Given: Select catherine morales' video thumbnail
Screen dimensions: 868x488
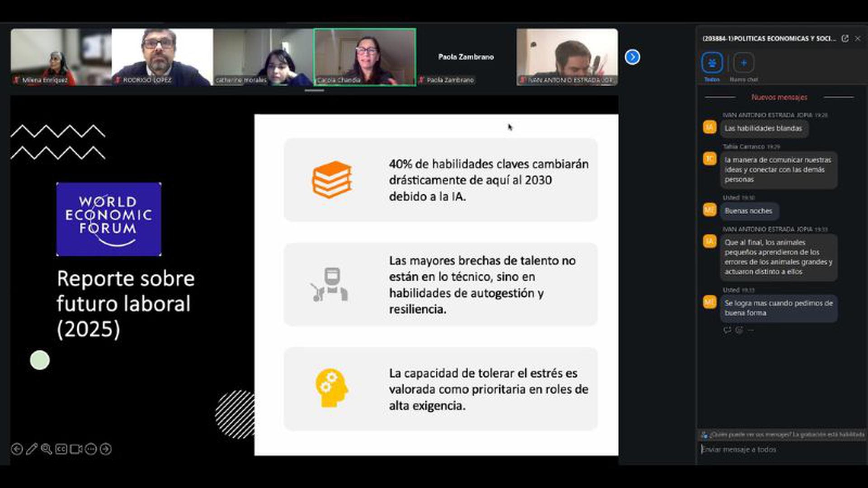Looking at the screenshot, I should 263,57.
